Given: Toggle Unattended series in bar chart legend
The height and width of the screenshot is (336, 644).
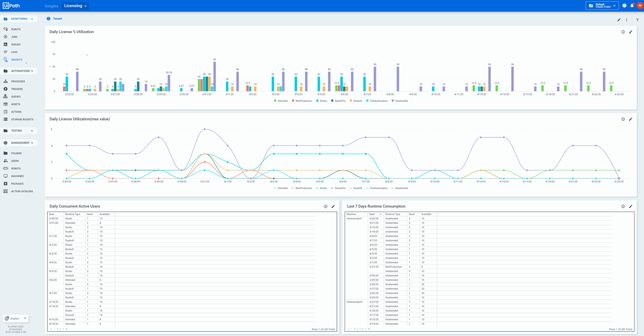Looking at the screenshot, I should 400,101.
